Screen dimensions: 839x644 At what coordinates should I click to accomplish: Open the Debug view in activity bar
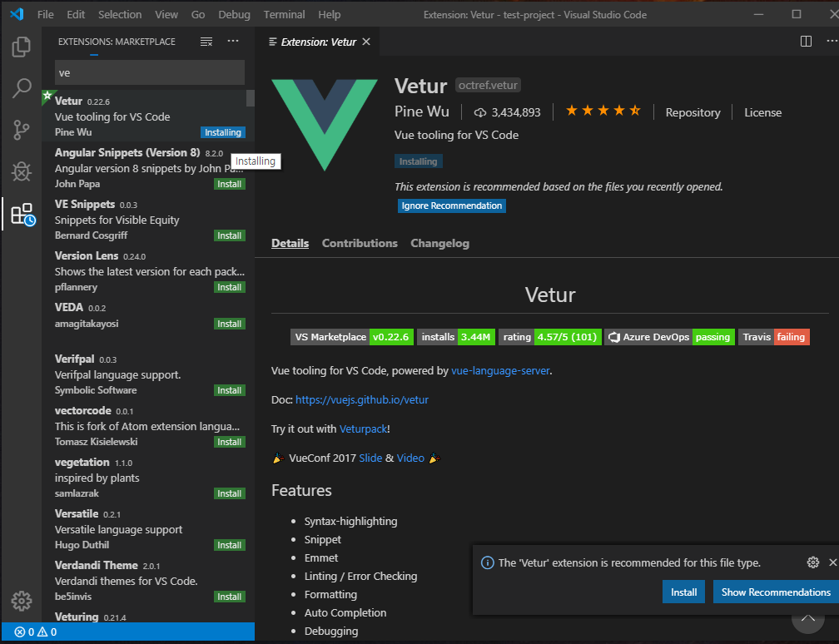[22, 171]
